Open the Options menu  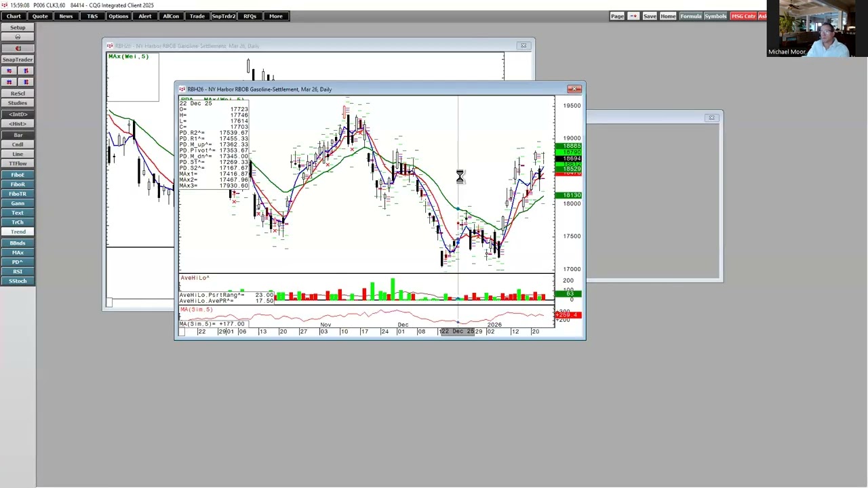[118, 16]
